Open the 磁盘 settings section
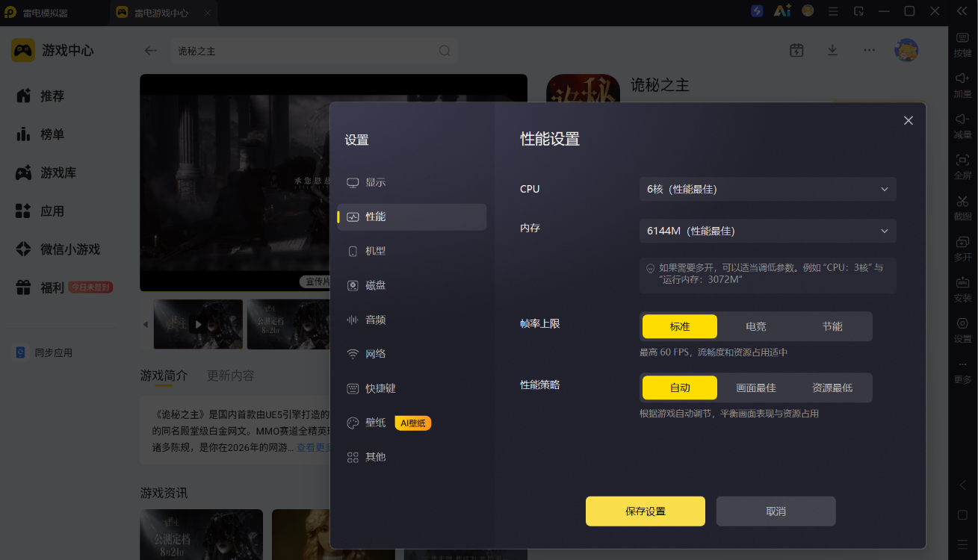978x560 pixels. pyautogui.click(x=412, y=285)
